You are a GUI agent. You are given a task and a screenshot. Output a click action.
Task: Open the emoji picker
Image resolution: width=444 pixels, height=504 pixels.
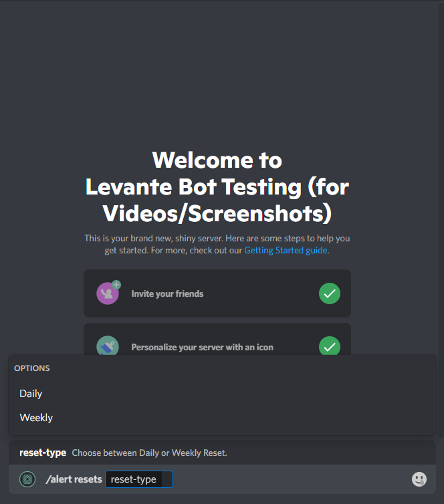click(x=419, y=479)
